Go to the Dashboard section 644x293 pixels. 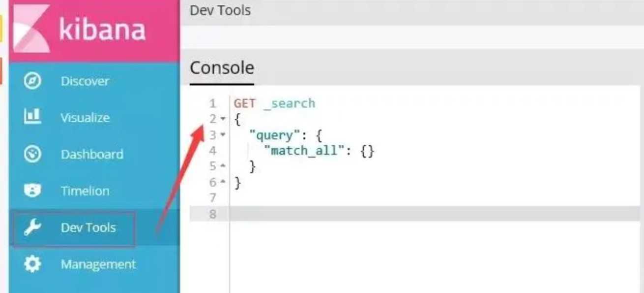(x=92, y=154)
